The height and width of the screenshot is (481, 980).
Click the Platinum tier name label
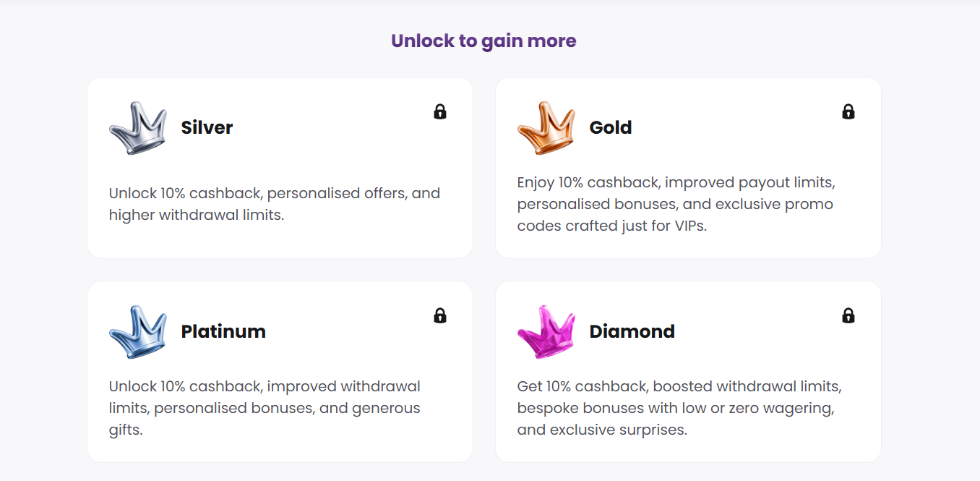[x=223, y=331]
